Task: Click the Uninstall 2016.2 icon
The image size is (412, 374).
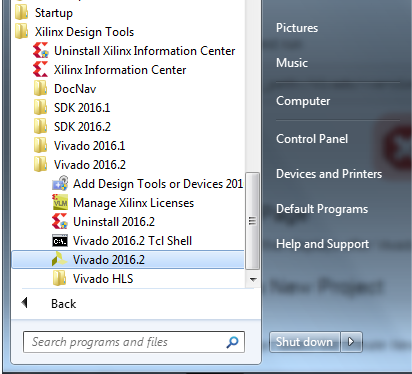Action: tap(60, 222)
